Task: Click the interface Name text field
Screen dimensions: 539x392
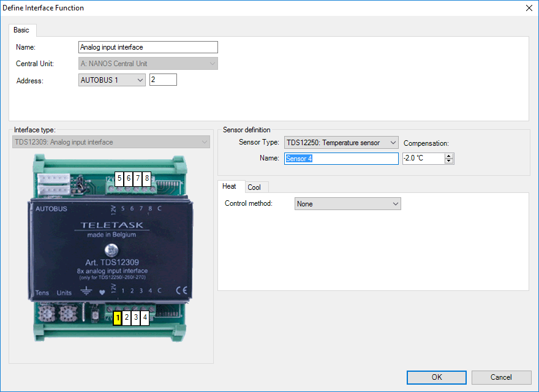Action: [148, 47]
